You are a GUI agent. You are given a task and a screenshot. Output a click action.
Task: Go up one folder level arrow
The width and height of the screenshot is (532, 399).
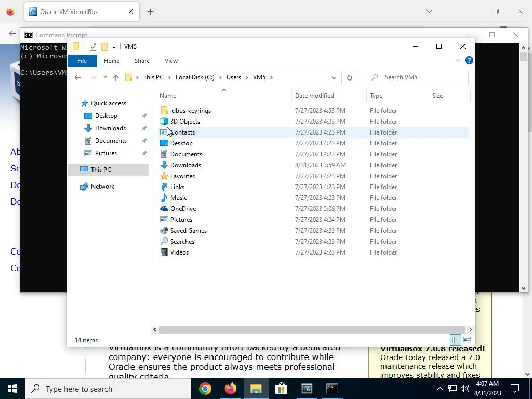tap(116, 77)
